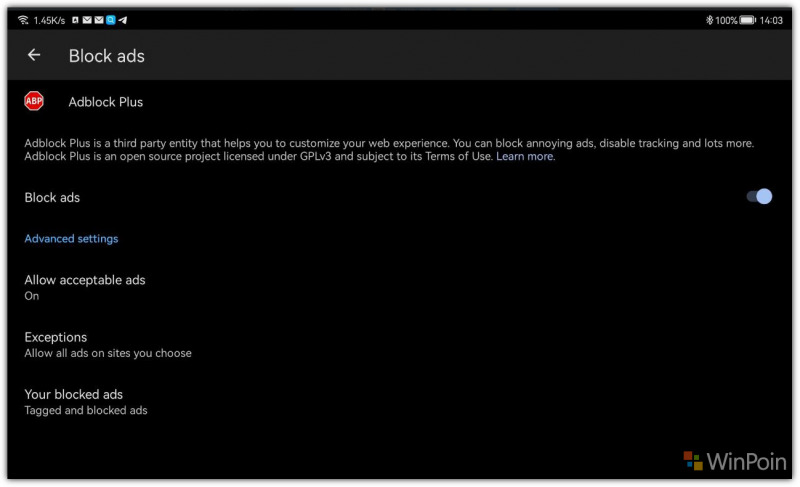Click the Adblock Plus description paragraph
This screenshot has width=800, height=487.
[389, 150]
